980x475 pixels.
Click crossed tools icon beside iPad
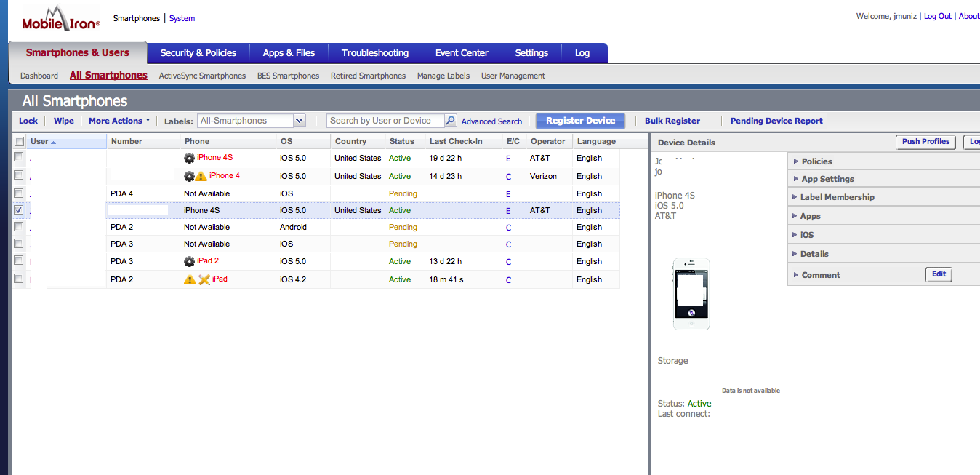coord(204,279)
